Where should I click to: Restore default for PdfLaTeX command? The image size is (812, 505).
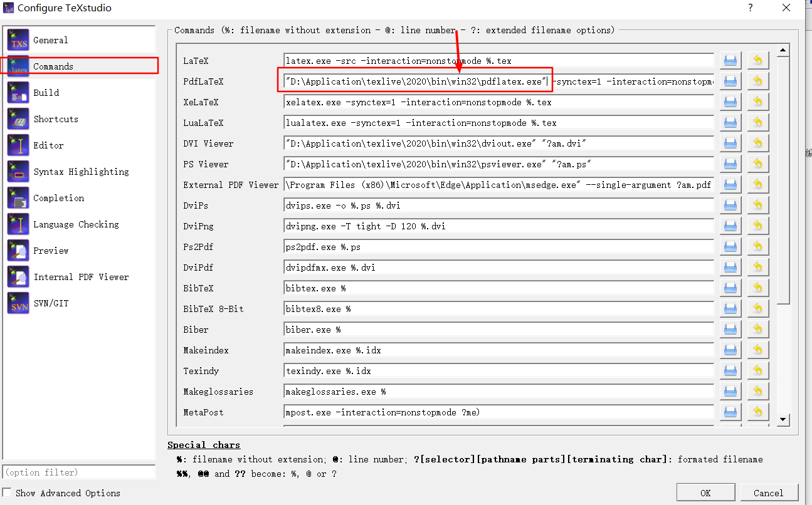click(758, 81)
